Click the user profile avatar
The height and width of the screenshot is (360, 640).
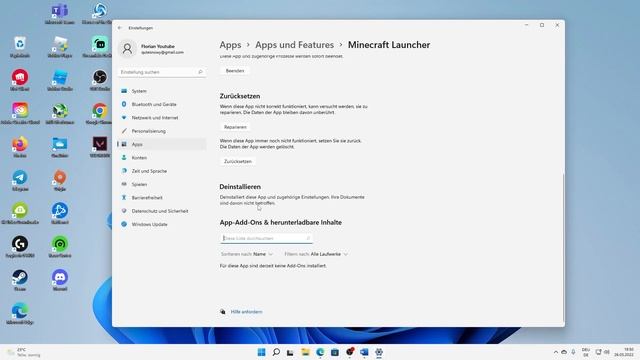[x=127, y=49]
